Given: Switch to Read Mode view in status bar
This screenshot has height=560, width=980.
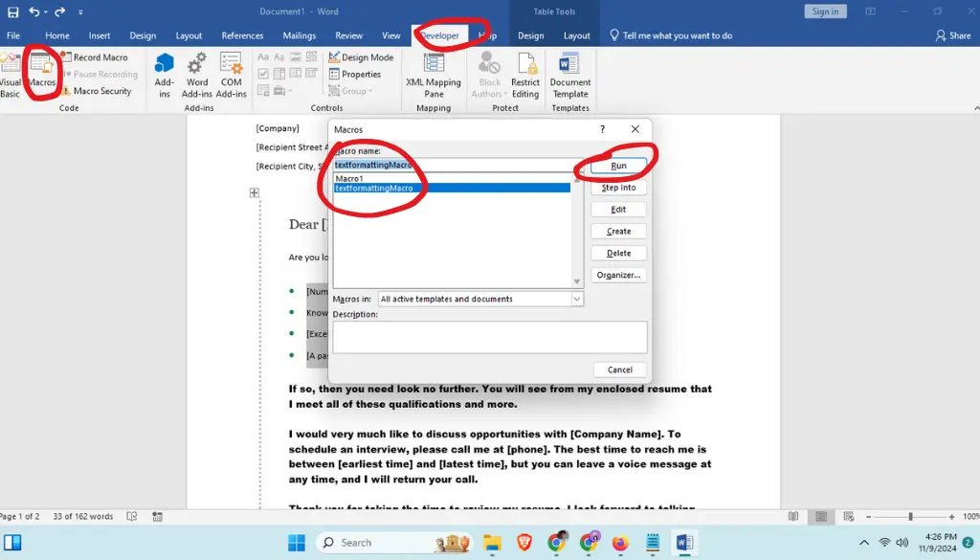Looking at the screenshot, I should [793, 516].
